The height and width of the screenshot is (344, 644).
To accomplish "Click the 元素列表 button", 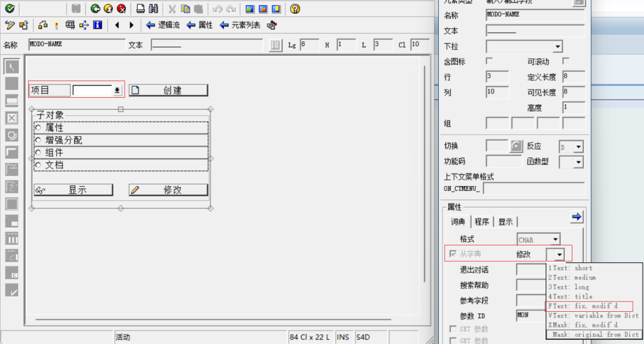I will click(x=240, y=25).
